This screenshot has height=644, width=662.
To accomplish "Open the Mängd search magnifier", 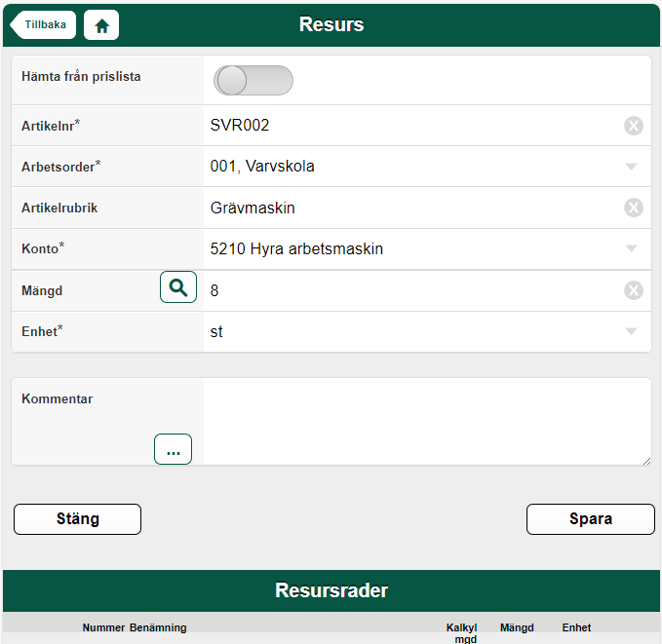I will coord(178,287).
